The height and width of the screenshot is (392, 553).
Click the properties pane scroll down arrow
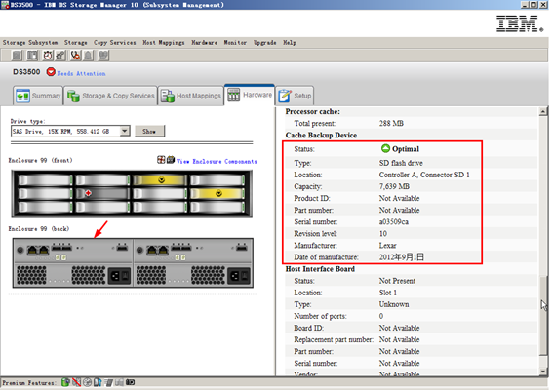(x=543, y=372)
